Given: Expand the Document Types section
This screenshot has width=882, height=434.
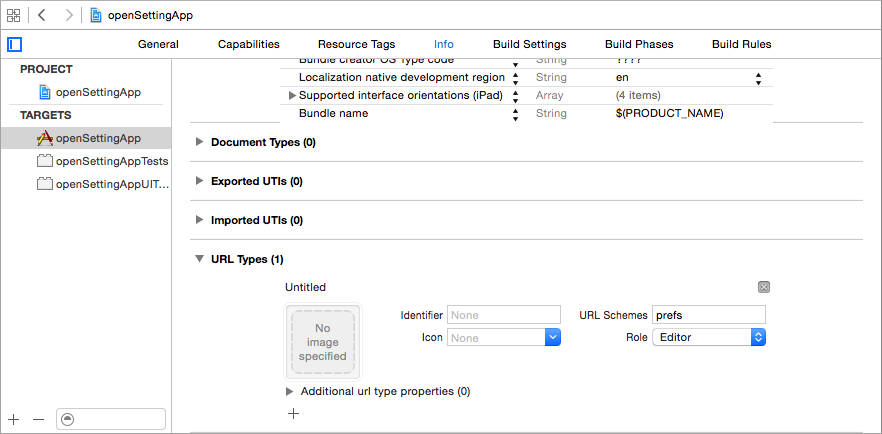Looking at the screenshot, I should (x=199, y=142).
